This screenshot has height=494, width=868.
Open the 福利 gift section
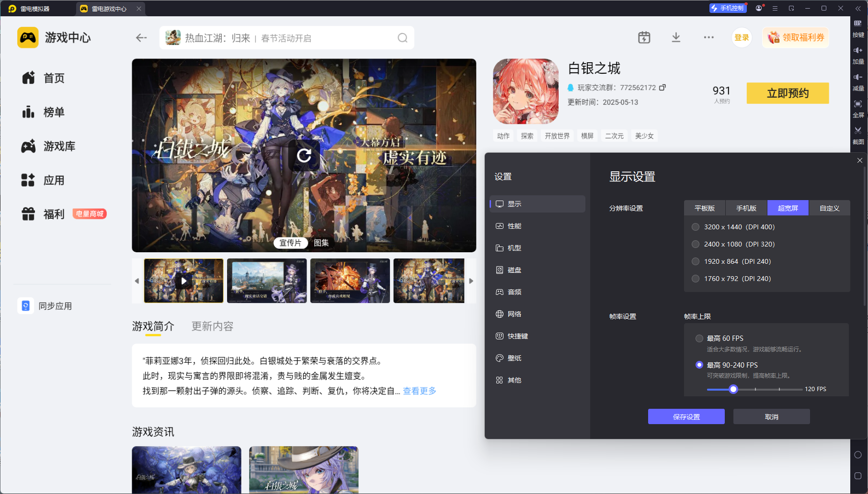43,214
